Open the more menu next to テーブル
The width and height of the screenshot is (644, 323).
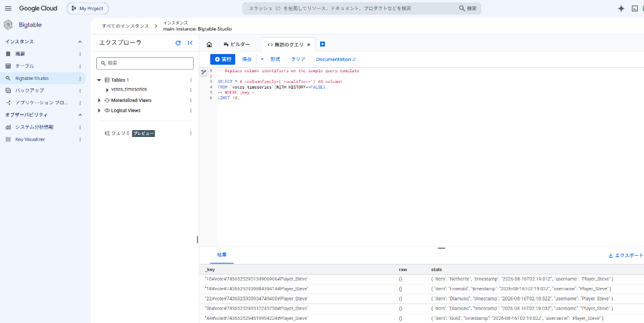(80, 66)
